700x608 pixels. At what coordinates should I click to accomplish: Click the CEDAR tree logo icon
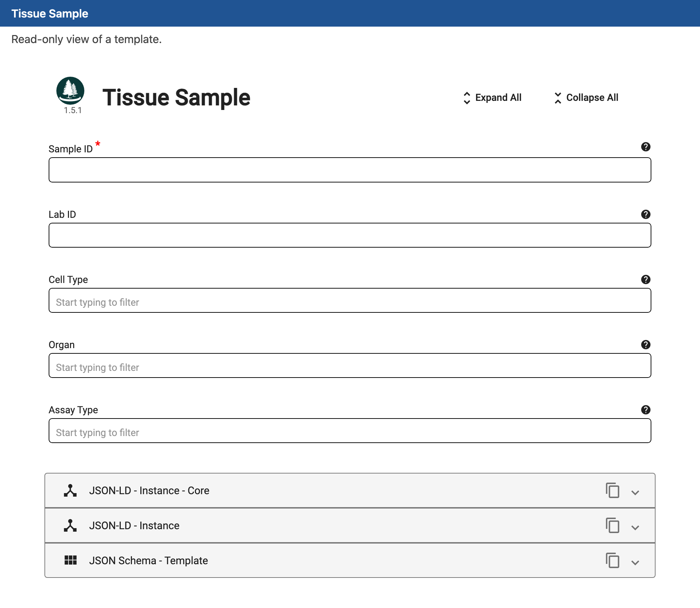tap(70, 91)
